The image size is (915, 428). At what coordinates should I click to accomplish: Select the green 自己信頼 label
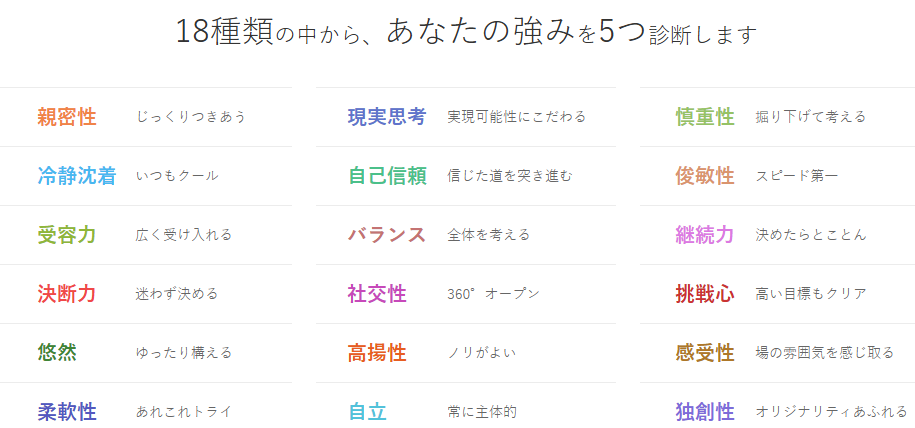387,176
